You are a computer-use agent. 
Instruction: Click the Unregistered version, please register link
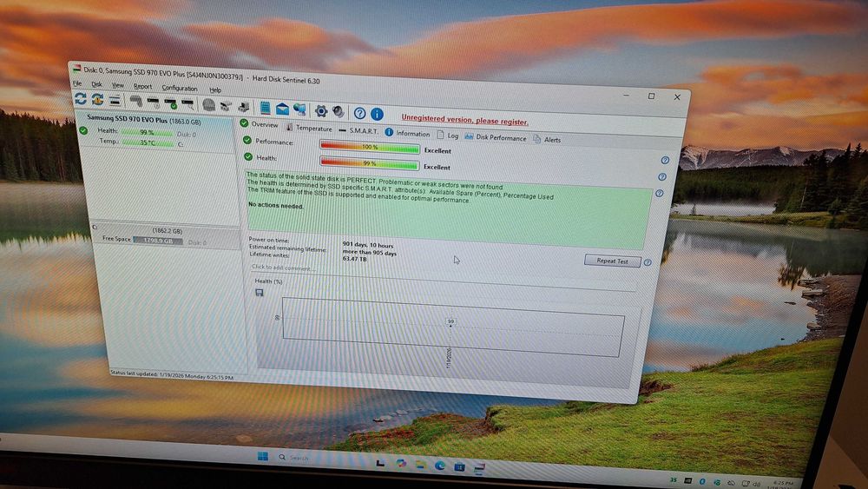pyautogui.click(x=464, y=120)
